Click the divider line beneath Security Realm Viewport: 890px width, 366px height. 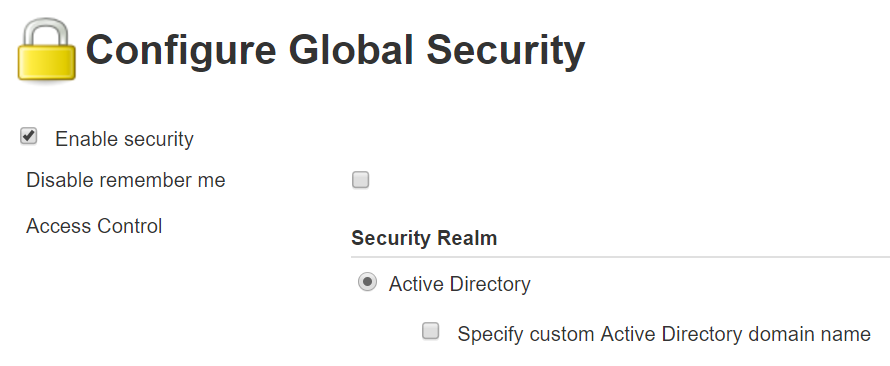(x=620, y=257)
